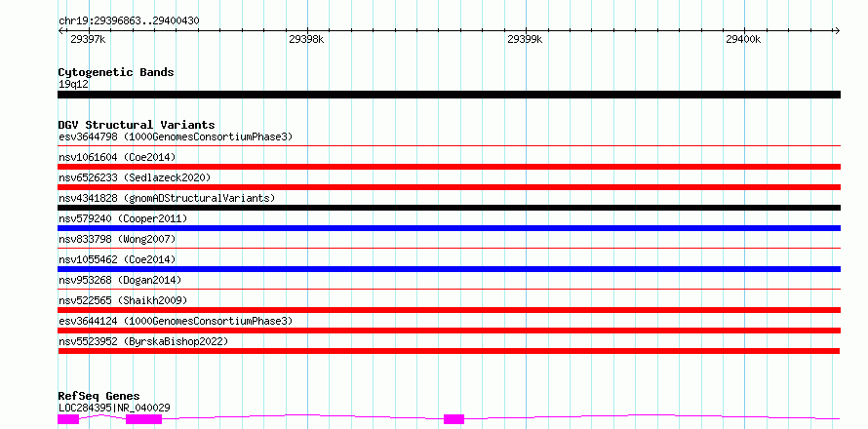Screen dimensions: 868x429
Task: Click the leftmost magenta exon block of LOC284395
Action: [68, 419]
